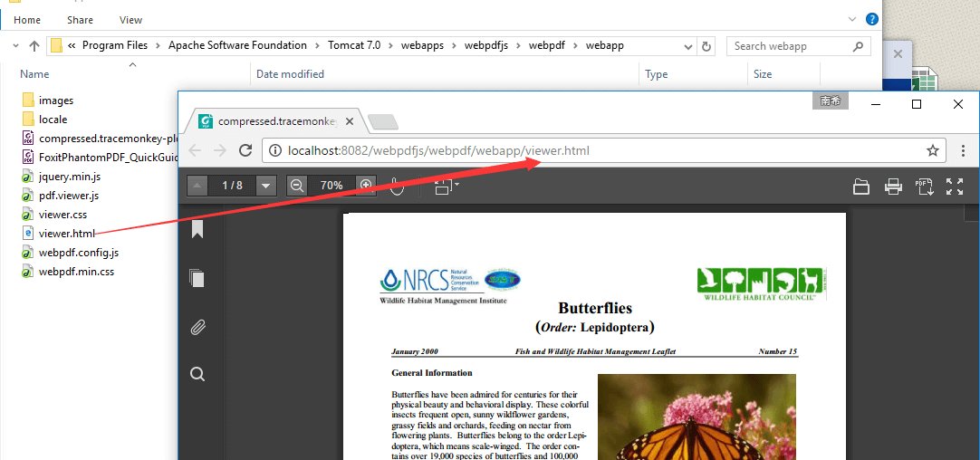Click the browser forward arrow
The image size is (980, 460).
[x=219, y=150]
